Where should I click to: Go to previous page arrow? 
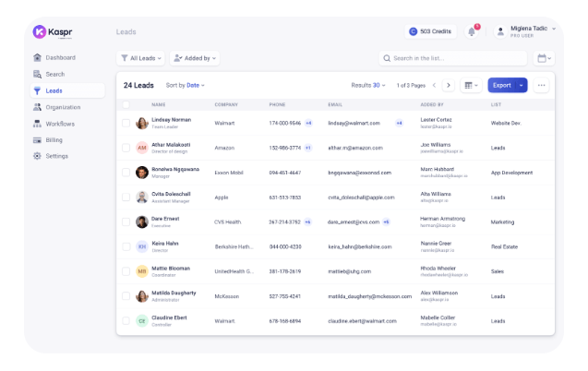point(434,86)
